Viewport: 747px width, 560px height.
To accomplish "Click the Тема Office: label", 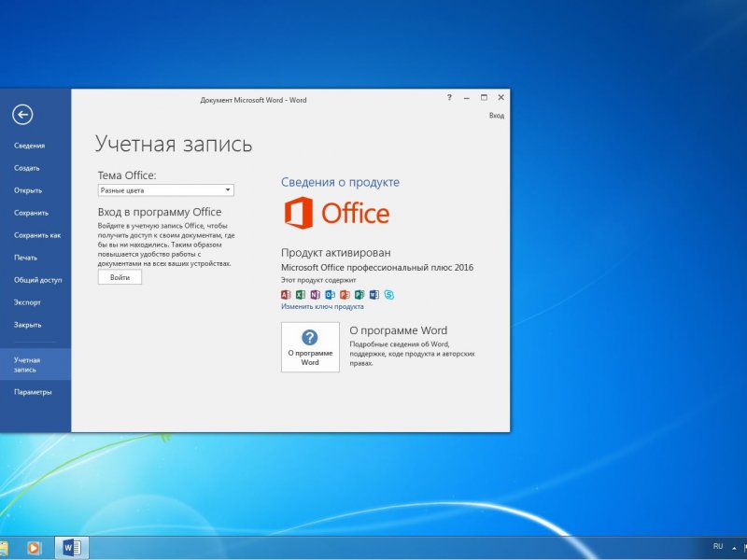I will [x=127, y=175].
